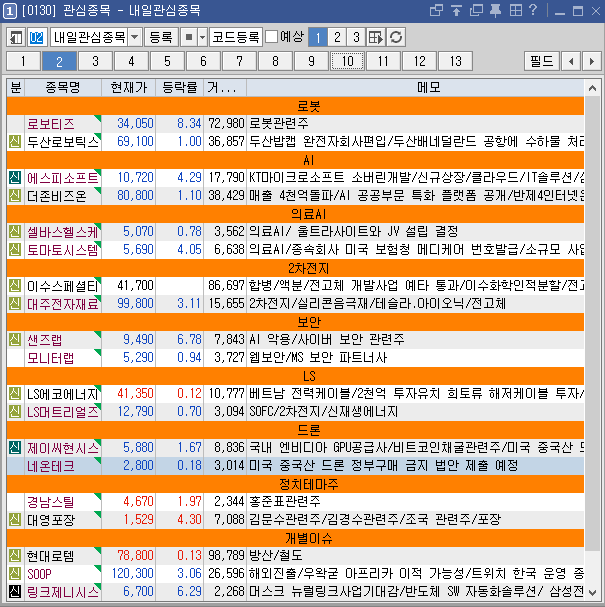Click the black 신 badge on 링크제니시스 row
The height and width of the screenshot is (607, 605).
click(x=15, y=592)
